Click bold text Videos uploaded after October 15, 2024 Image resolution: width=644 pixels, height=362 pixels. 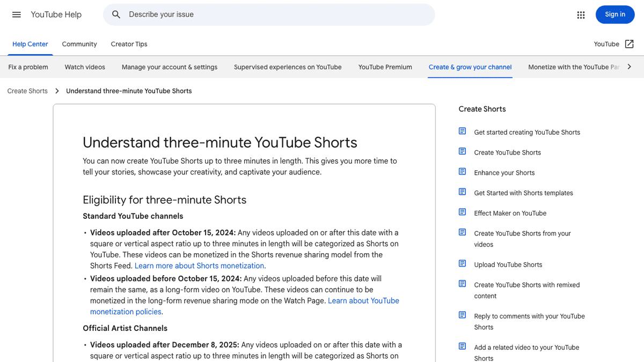[x=163, y=233]
